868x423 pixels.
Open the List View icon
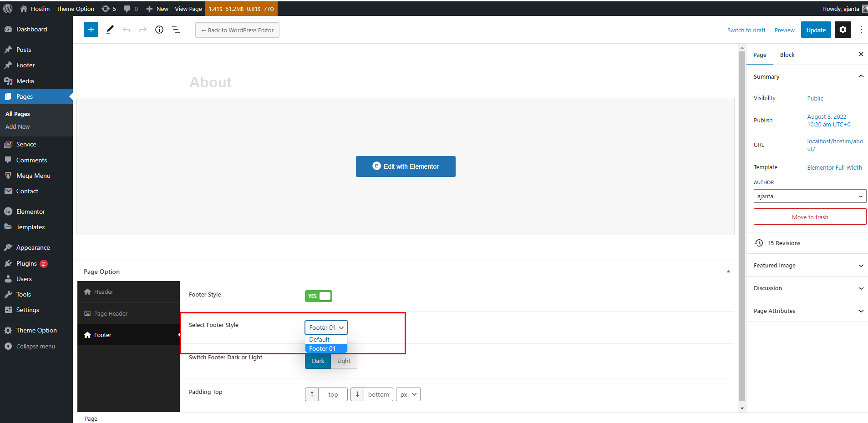[x=176, y=30]
